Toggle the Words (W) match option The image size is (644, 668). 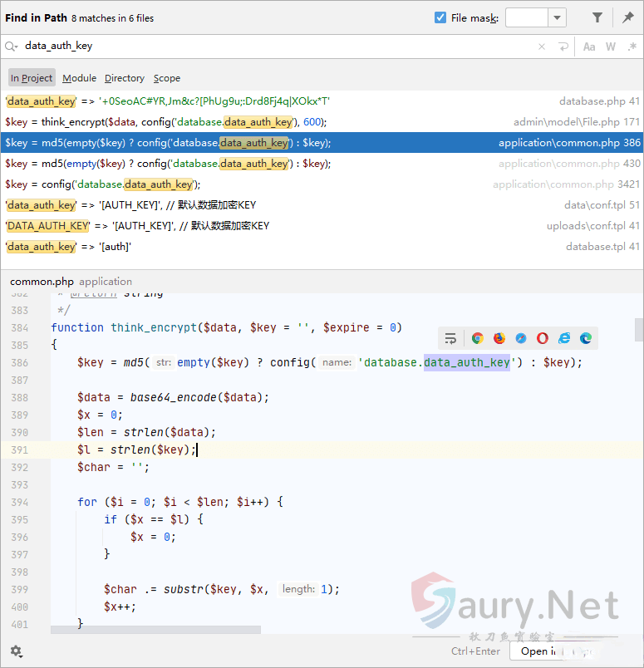click(x=611, y=47)
